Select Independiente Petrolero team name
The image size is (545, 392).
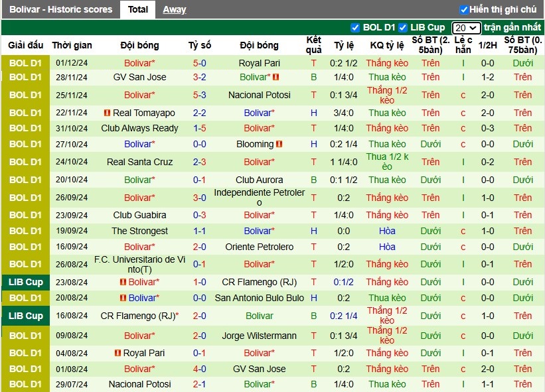pyautogui.click(x=260, y=198)
